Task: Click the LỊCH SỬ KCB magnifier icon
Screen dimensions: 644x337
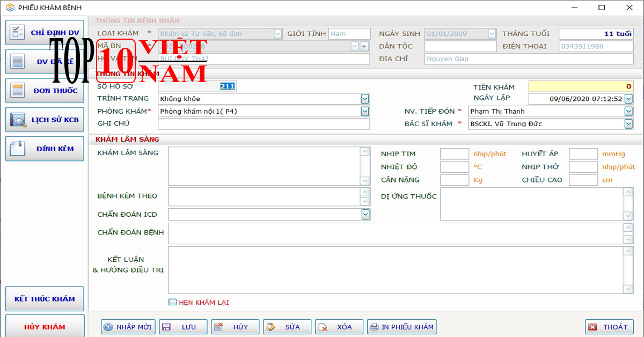Action: [x=18, y=120]
